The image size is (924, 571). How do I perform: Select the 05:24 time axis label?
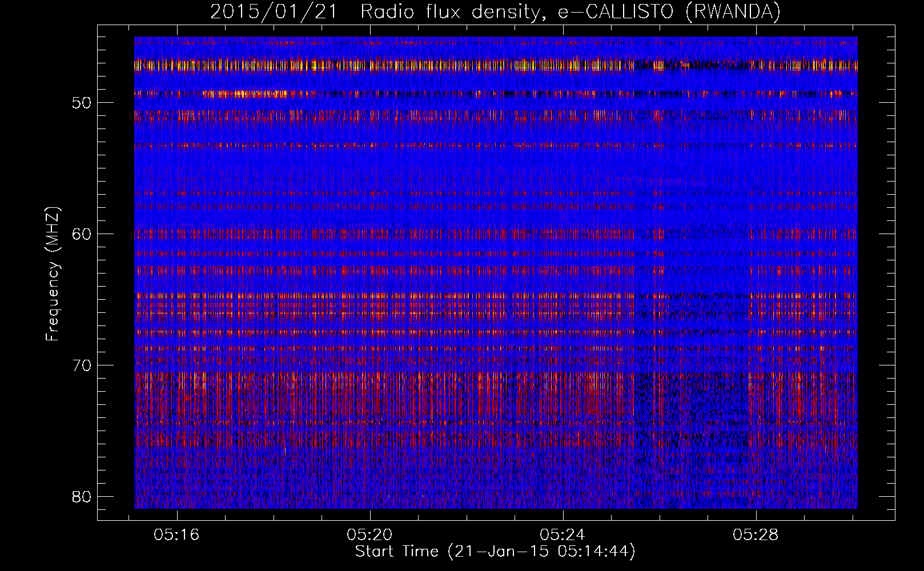click(563, 535)
